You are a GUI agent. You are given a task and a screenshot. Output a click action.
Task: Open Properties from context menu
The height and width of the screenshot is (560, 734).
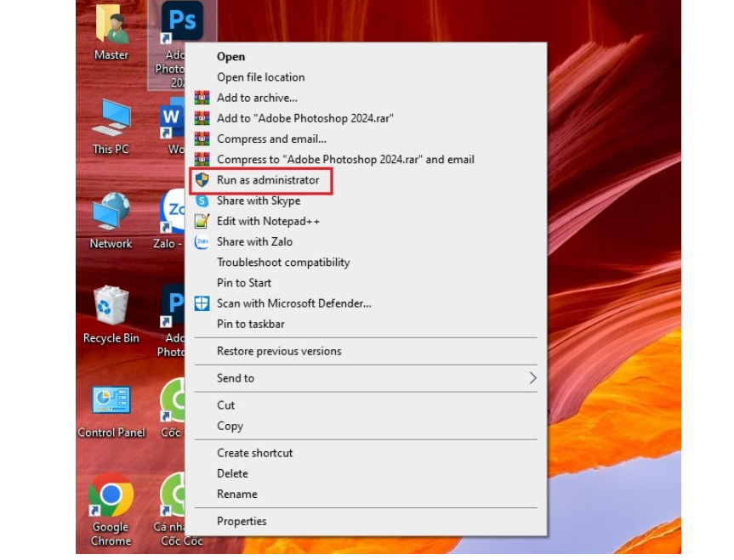242,521
